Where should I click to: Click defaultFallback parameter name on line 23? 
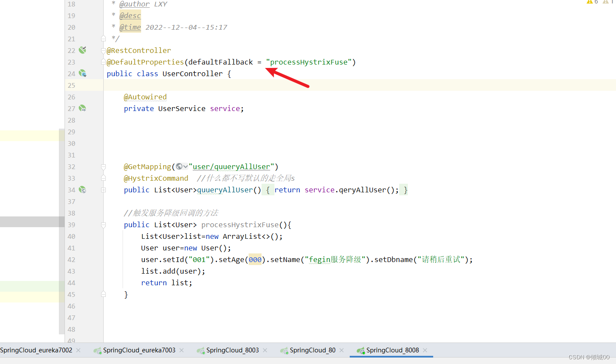click(x=221, y=62)
